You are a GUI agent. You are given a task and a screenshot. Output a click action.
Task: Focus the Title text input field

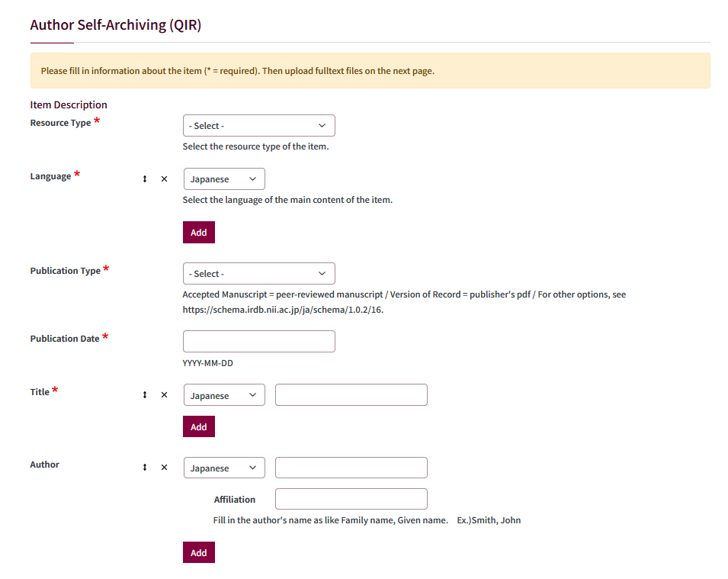click(x=351, y=395)
